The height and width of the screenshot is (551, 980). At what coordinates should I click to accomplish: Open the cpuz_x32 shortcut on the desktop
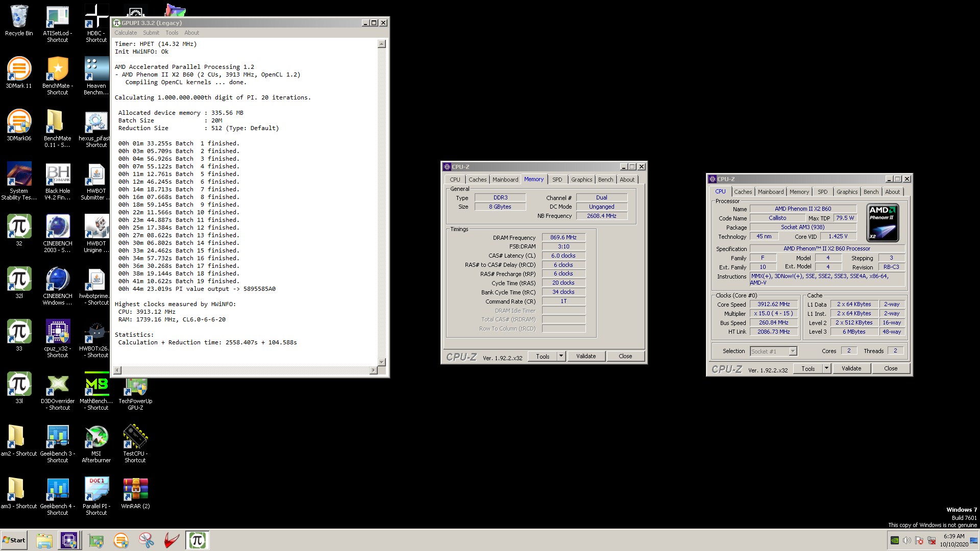pos(57,339)
